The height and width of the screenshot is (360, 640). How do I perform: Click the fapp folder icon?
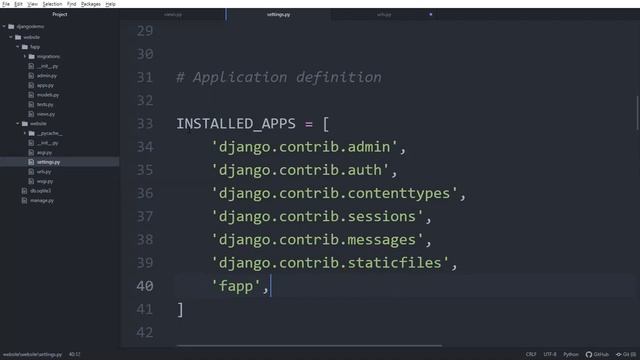[25, 47]
